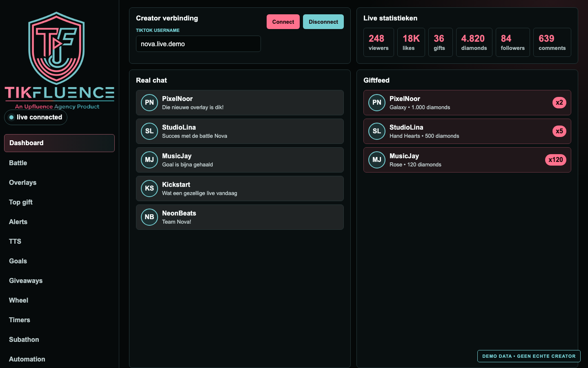588x368 pixels.
Task: Click the x120 gift count badge
Action: (556, 160)
